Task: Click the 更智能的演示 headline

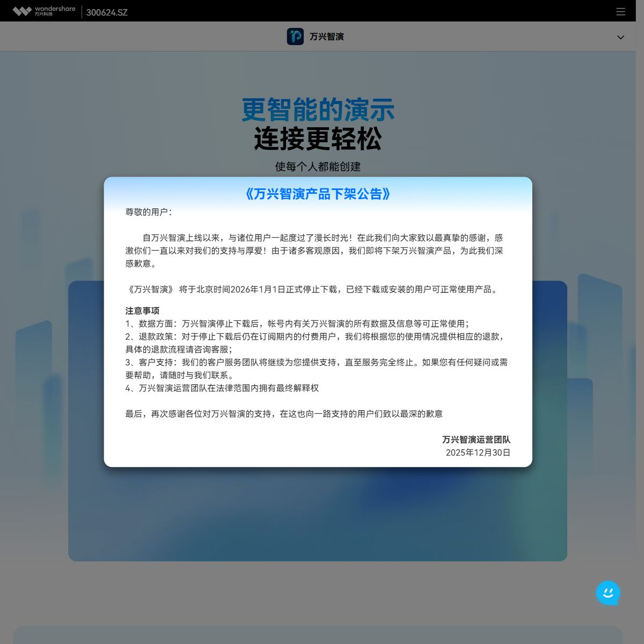Action: (x=318, y=109)
